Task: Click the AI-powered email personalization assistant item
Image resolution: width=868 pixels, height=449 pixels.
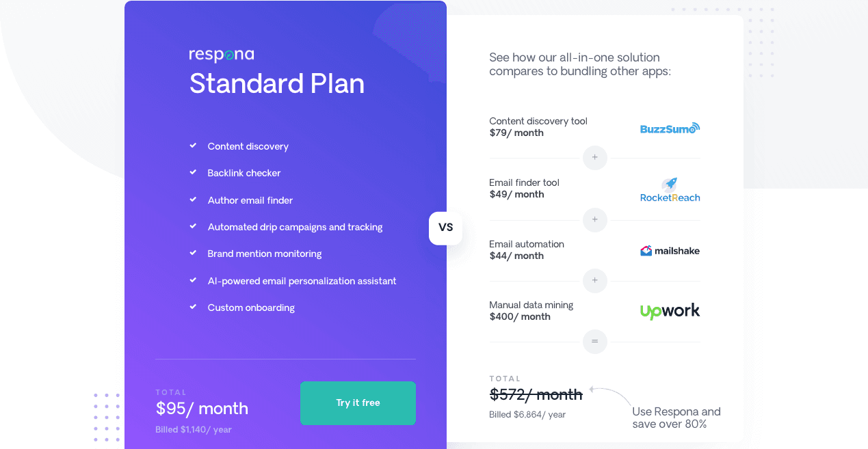Action: coord(302,281)
